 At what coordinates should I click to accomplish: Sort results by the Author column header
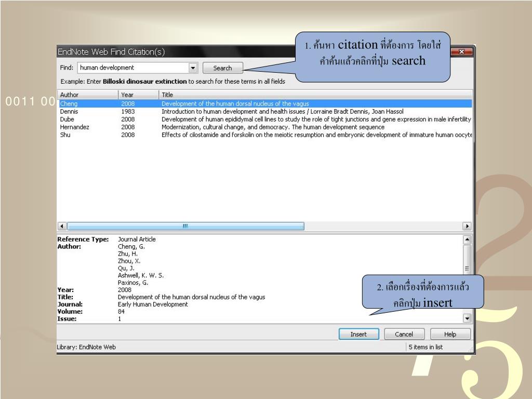click(x=87, y=95)
